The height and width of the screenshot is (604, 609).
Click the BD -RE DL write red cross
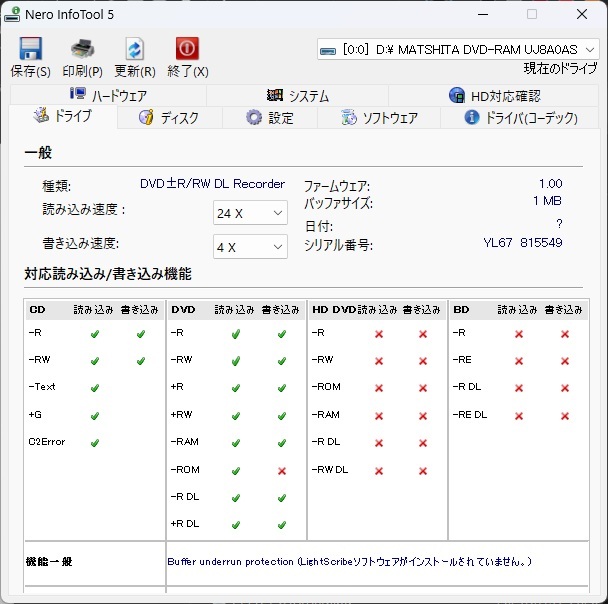[x=565, y=416]
